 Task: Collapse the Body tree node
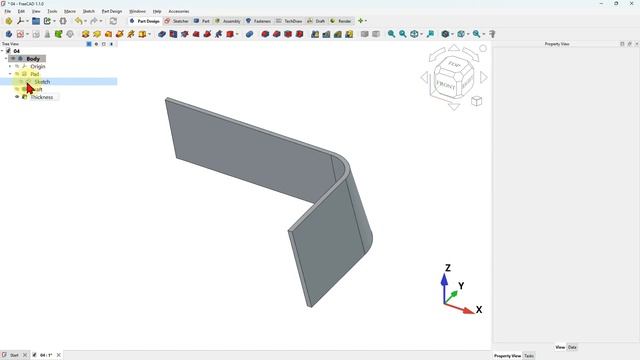point(6,59)
